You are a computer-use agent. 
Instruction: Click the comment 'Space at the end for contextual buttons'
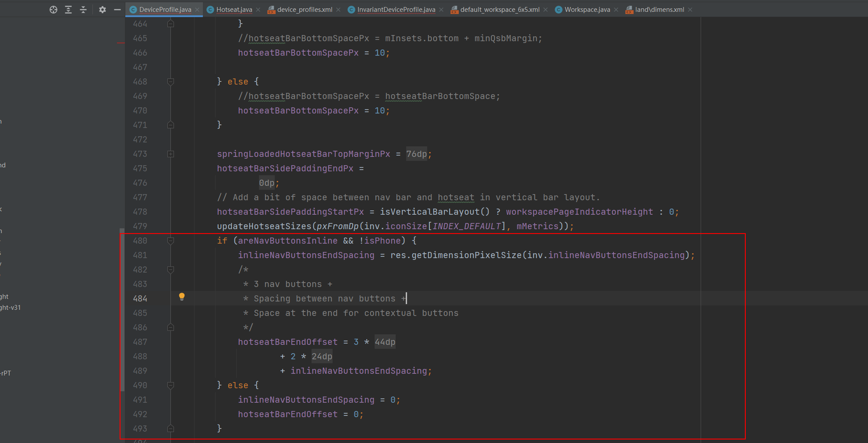[356, 313]
